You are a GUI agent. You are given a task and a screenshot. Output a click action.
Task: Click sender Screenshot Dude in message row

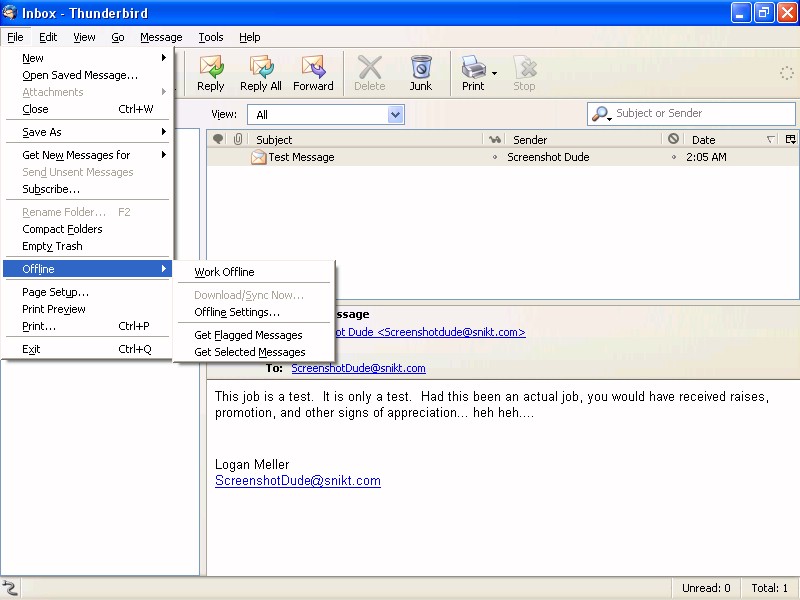(x=548, y=157)
